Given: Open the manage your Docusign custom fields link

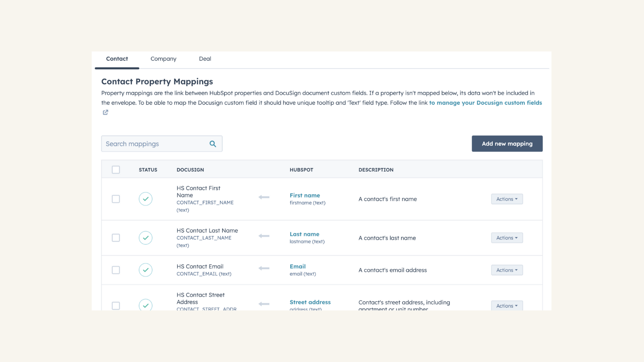Looking at the screenshot, I should 485,103.
